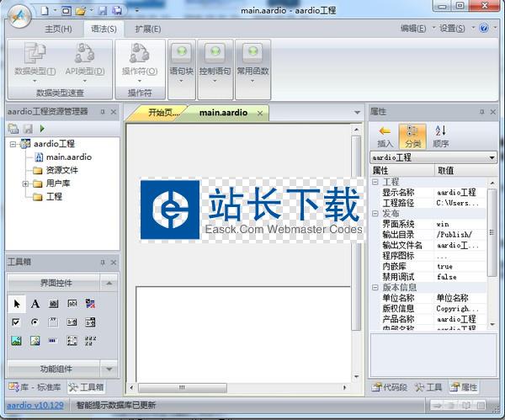Screen dimensions: 505x420
Task: Collapse the 版本信息 property group
Action: [375, 287]
